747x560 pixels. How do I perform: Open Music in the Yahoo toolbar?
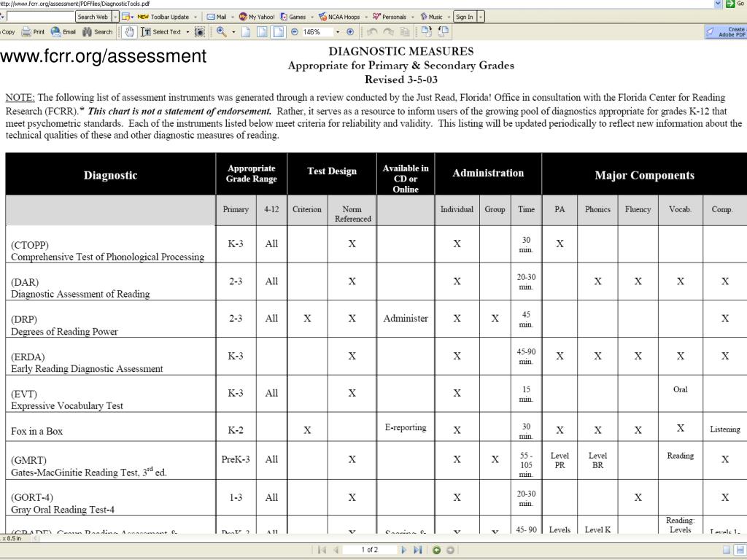click(432, 17)
